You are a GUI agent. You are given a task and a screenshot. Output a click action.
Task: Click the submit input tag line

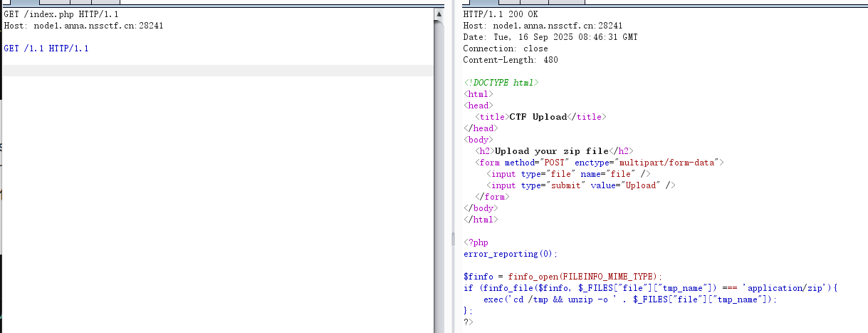(x=580, y=185)
